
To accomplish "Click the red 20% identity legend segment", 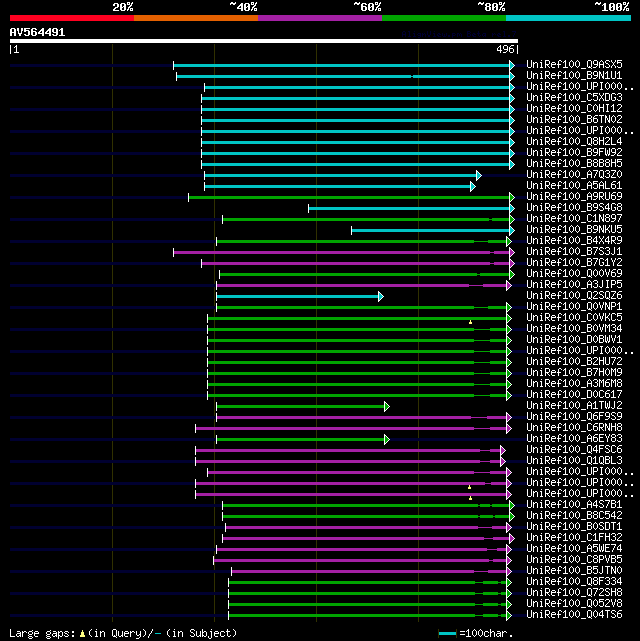I will coord(72,18).
